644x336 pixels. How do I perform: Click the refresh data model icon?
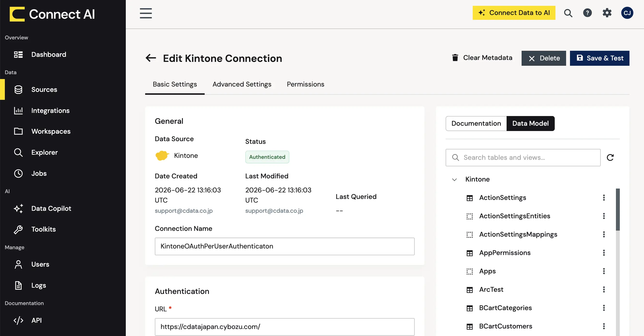click(x=610, y=157)
